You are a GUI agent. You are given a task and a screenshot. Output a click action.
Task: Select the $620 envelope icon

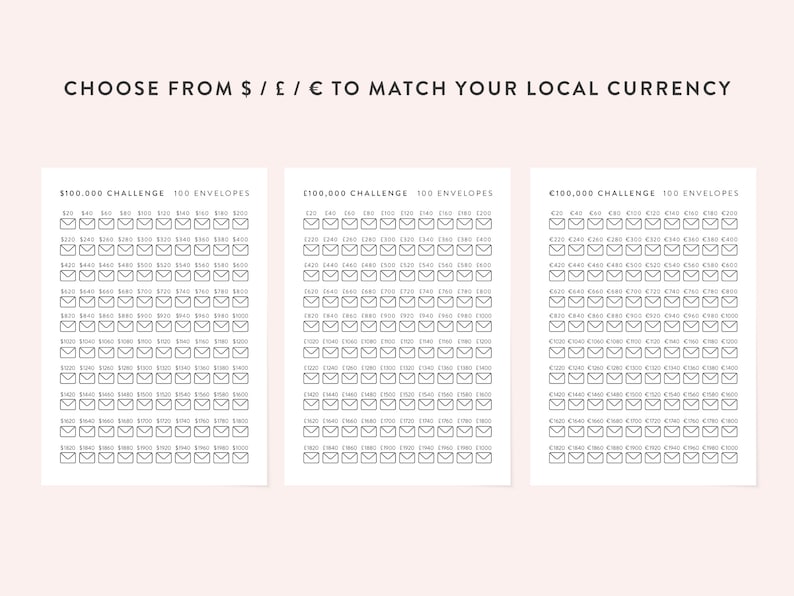[x=68, y=302]
